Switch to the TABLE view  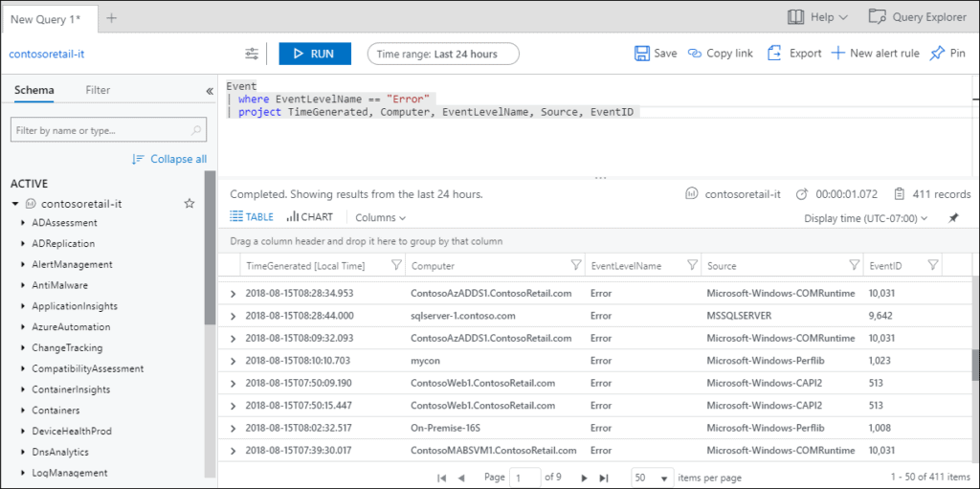coord(252,217)
